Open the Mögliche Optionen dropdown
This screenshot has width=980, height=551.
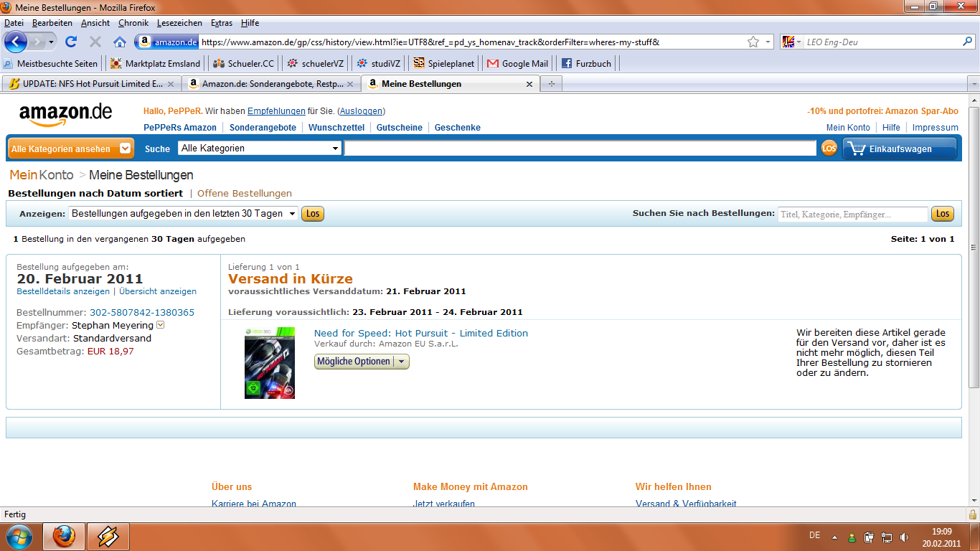point(362,362)
